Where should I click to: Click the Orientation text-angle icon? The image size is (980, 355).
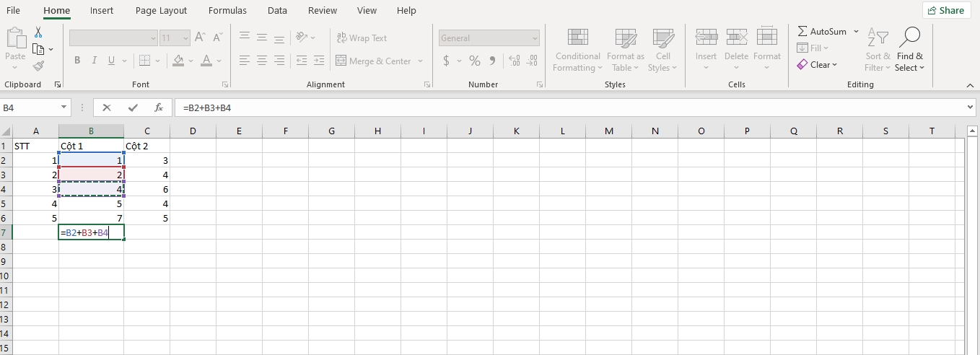303,38
